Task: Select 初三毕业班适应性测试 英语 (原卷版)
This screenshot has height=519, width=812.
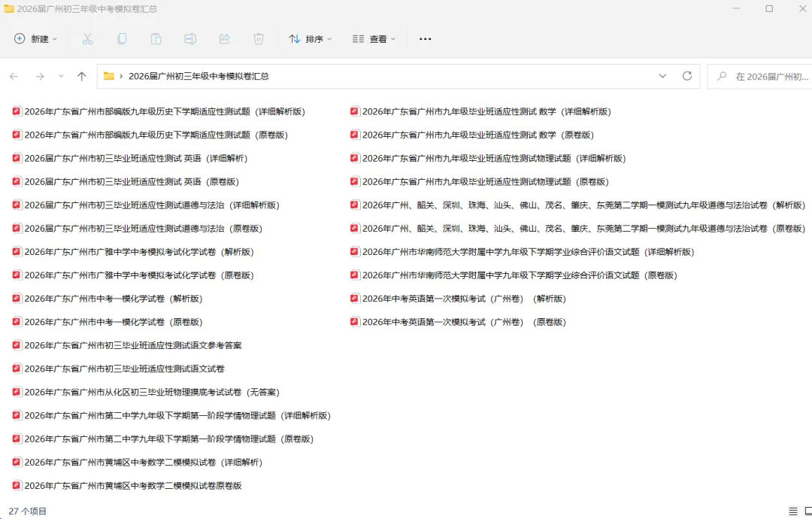Action: [x=126, y=181]
